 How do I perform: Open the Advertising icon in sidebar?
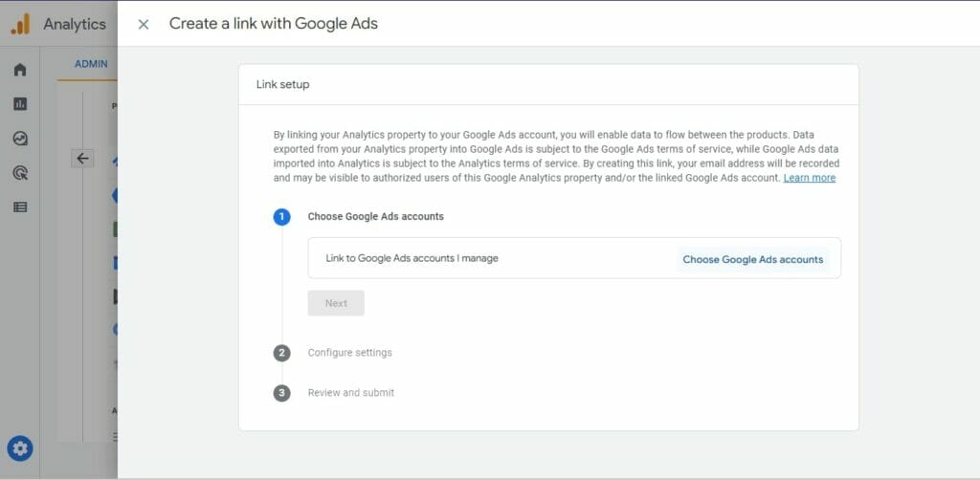[20, 173]
